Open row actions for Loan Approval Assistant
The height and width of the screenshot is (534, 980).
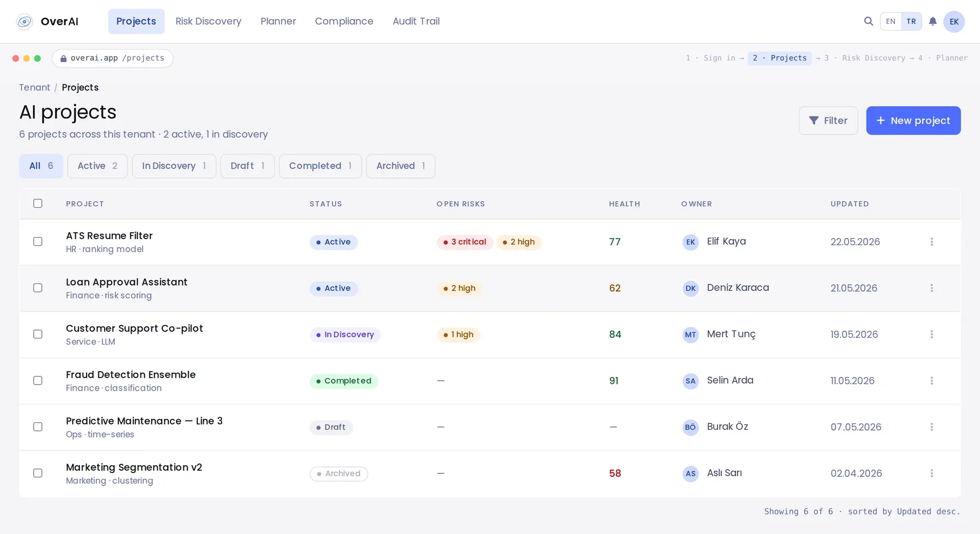932,288
